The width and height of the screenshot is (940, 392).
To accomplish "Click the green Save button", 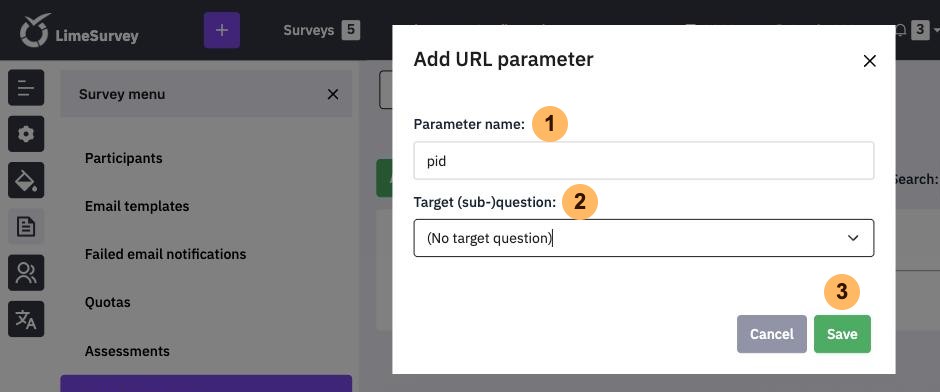I will [842, 334].
